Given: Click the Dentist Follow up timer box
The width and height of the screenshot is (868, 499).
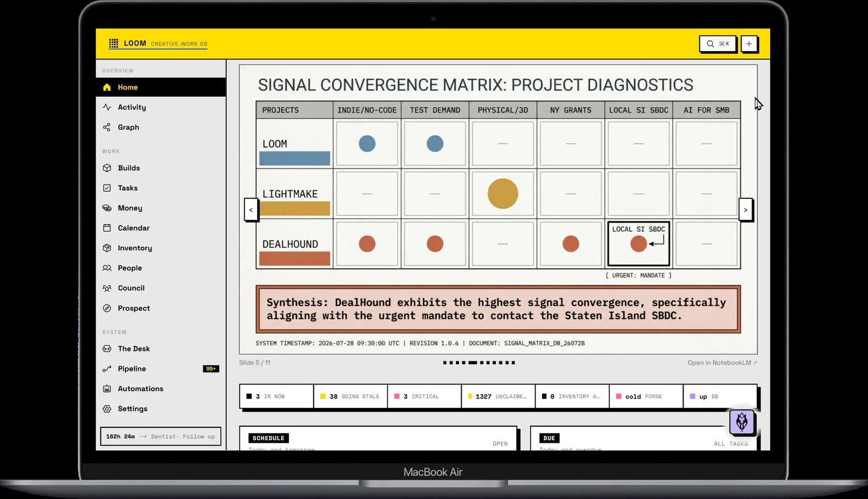Looking at the screenshot, I should [x=161, y=437].
